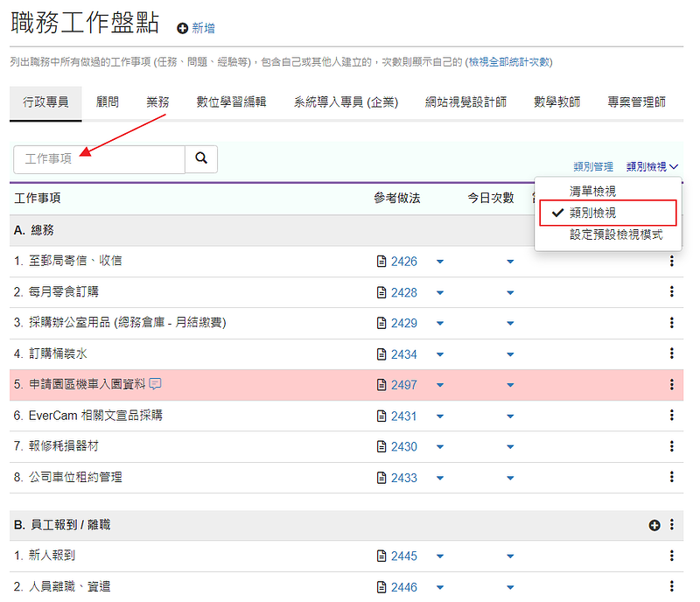The height and width of the screenshot is (602, 700).
Task: Click the search magnifier button
Action: point(201,158)
